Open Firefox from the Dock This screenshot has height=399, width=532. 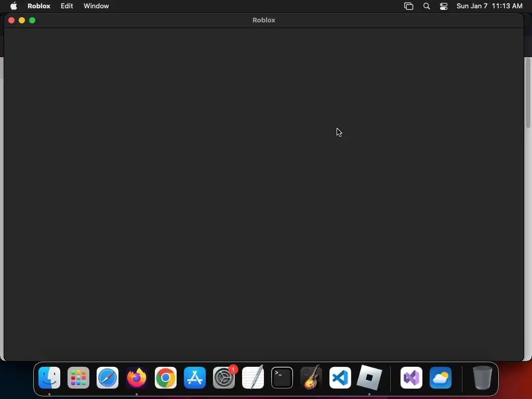point(137,378)
